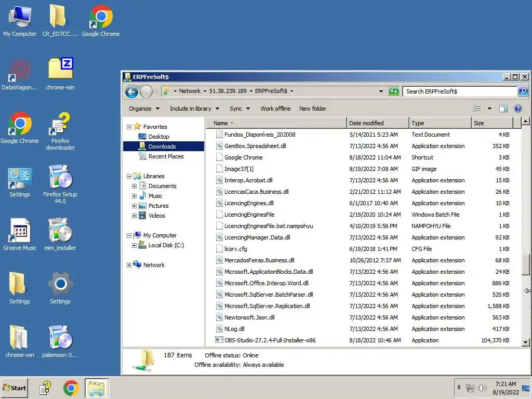The width and height of the screenshot is (532, 399).
Task: Click the taskbar clock showing 7:21 AM
Action: (x=506, y=388)
